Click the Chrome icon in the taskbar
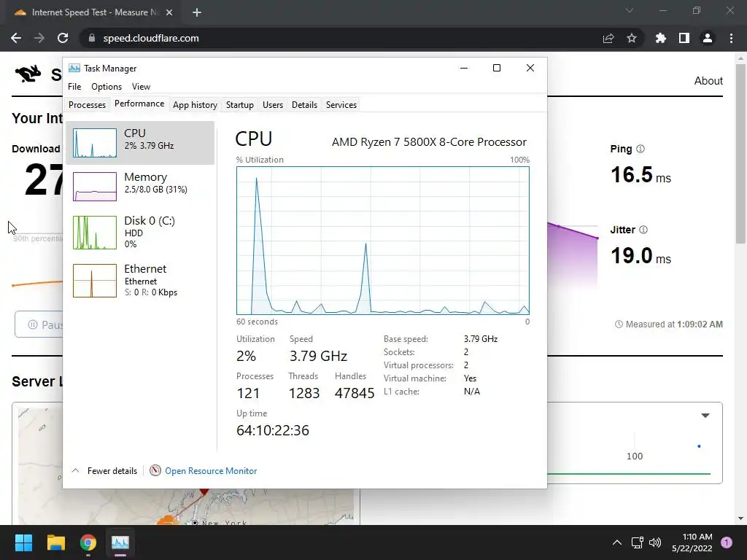The width and height of the screenshot is (747, 560). point(88,542)
